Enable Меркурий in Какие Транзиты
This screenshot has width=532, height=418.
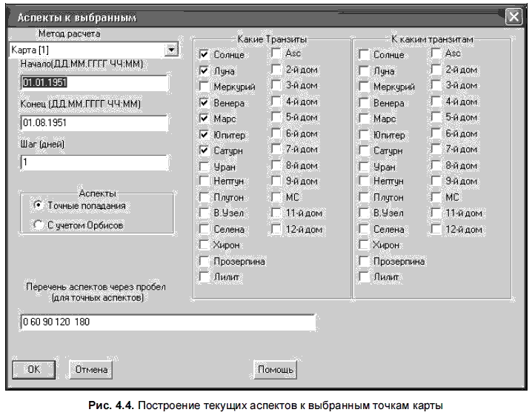pyautogui.click(x=205, y=86)
